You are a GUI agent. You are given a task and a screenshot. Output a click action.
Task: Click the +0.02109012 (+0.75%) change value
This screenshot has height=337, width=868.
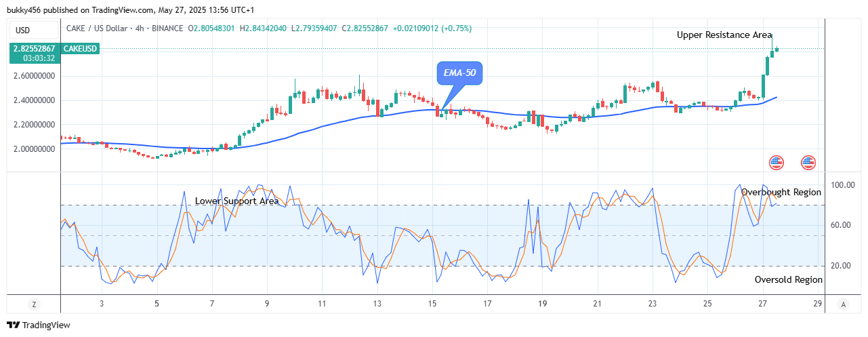[x=434, y=28]
